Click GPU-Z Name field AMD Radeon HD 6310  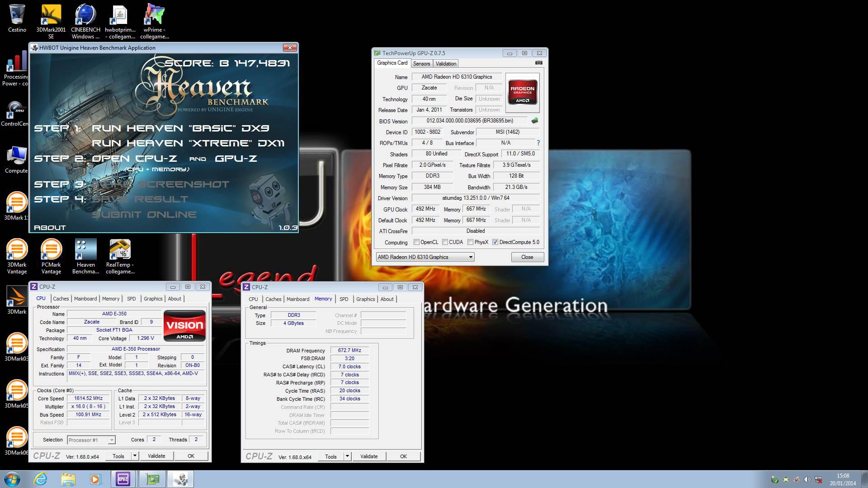(457, 77)
